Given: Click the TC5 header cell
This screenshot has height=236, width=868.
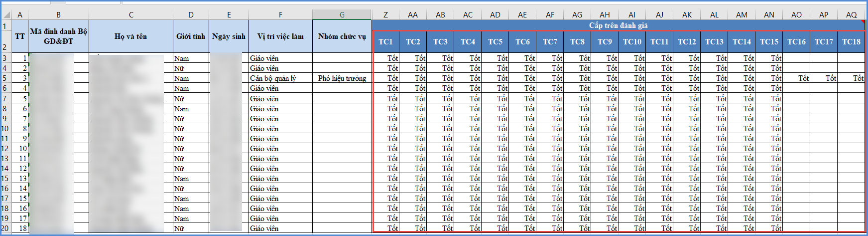Looking at the screenshot, I should [x=495, y=42].
